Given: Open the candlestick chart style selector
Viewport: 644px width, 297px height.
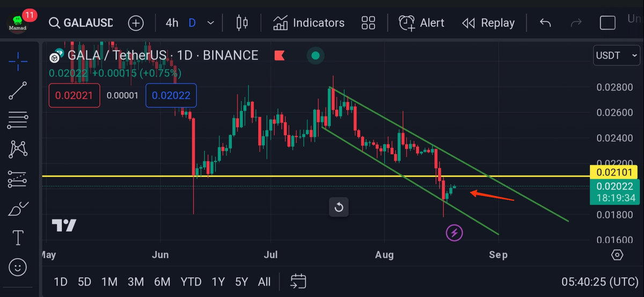Looking at the screenshot, I should point(242,23).
